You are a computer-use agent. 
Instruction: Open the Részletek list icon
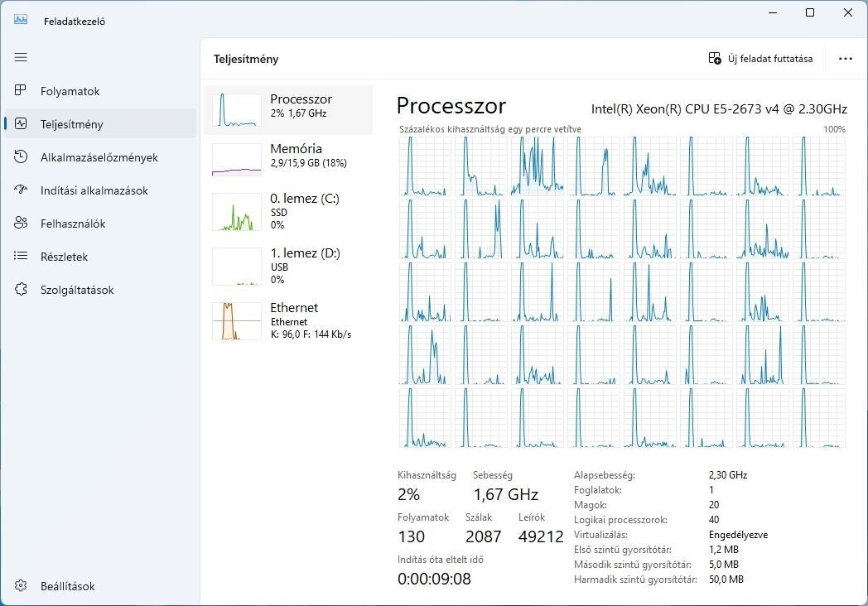pos(21,256)
